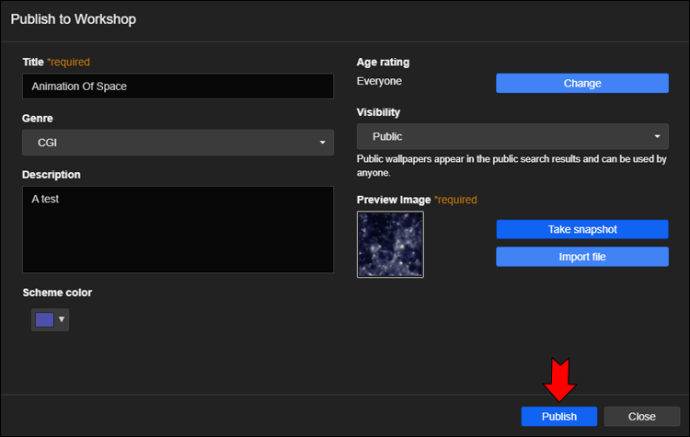This screenshot has height=437, width=690.
Task: Take a snapshot for preview image
Action: coord(582,229)
